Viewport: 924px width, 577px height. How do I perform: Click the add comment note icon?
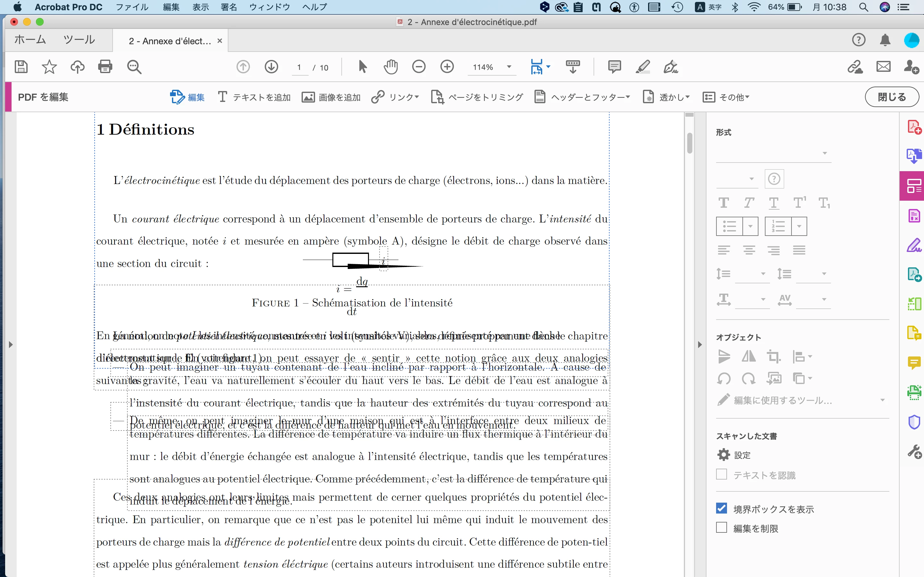pos(614,67)
